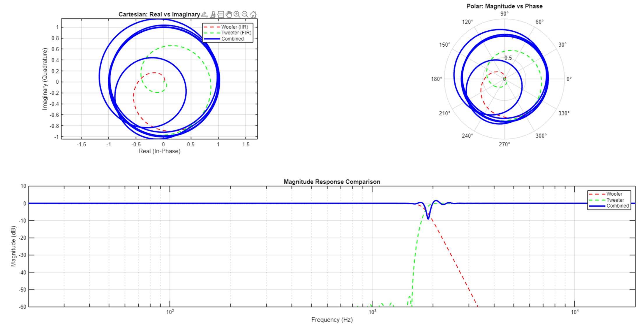
Task: Click the 0.8 tick on Cartesian y-axis
Action: coord(55,38)
